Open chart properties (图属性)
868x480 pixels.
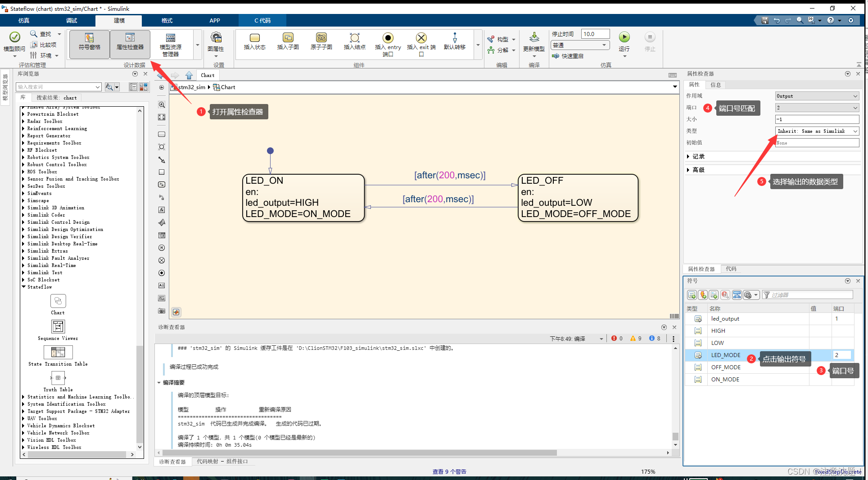216,44
